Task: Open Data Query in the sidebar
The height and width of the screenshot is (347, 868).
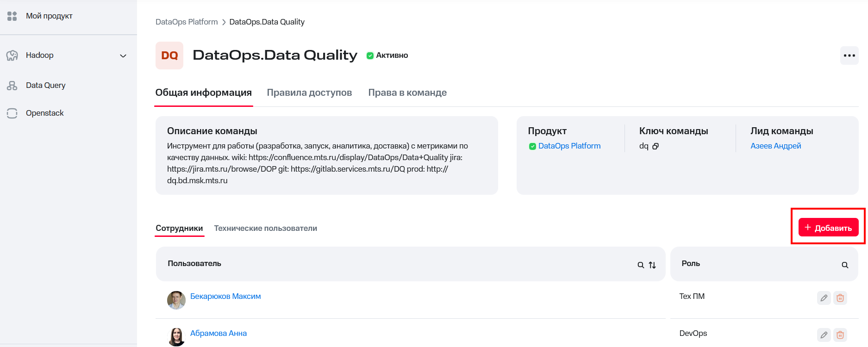Action: click(x=45, y=86)
